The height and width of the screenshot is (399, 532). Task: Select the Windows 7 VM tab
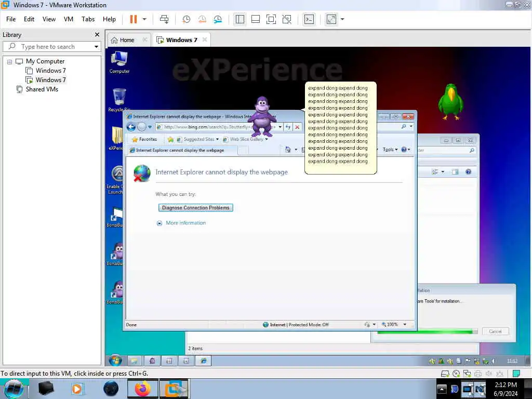point(181,40)
